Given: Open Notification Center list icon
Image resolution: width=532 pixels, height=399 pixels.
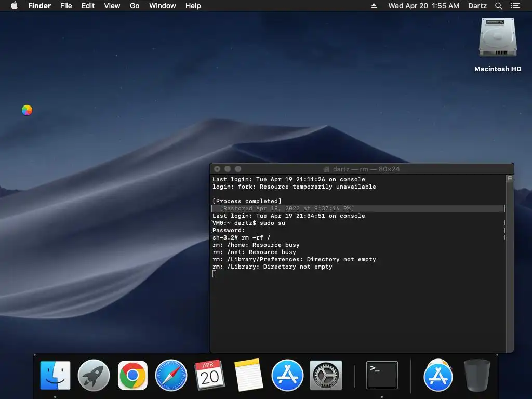Looking at the screenshot, I should tap(515, 6).
